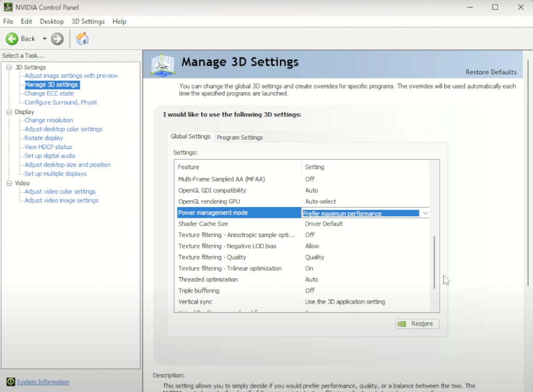Open the 3D Settings menu
This screenshot has width=533, height=392.
coord(88,21)
